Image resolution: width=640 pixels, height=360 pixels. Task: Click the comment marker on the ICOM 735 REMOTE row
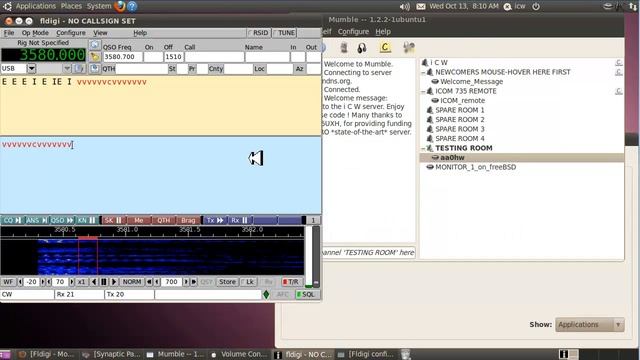(x=619, y=91)
